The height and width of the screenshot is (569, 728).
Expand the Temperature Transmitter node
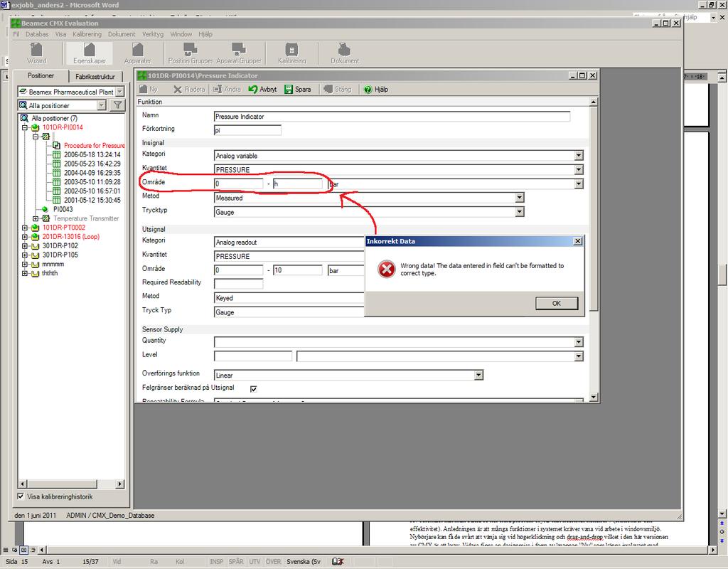(36, 218)
